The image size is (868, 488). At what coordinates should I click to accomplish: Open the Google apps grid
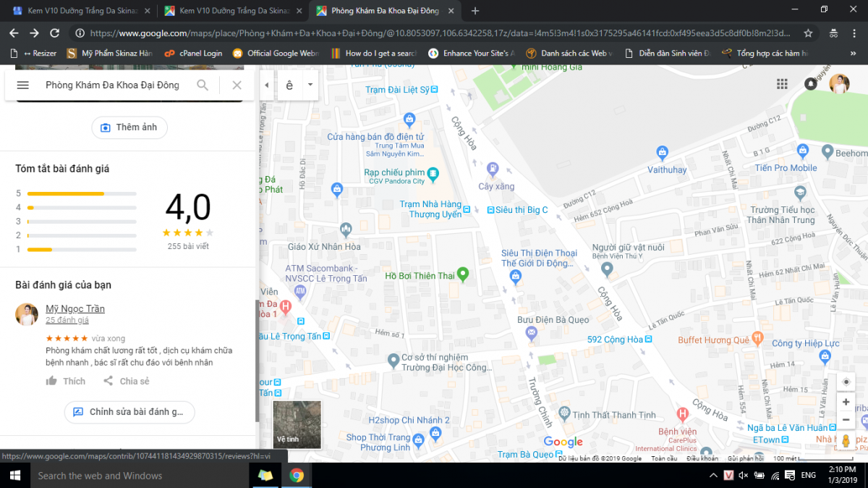[x=782, y=84]
